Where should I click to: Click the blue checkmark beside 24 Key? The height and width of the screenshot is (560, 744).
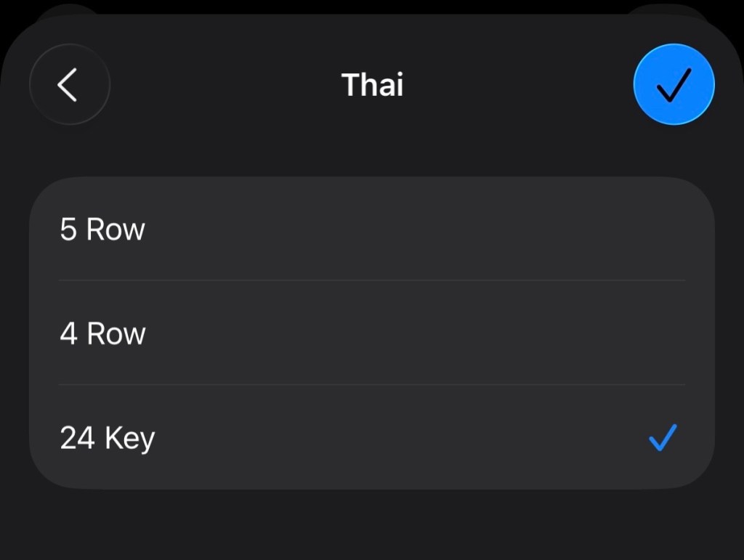[662, 438]
